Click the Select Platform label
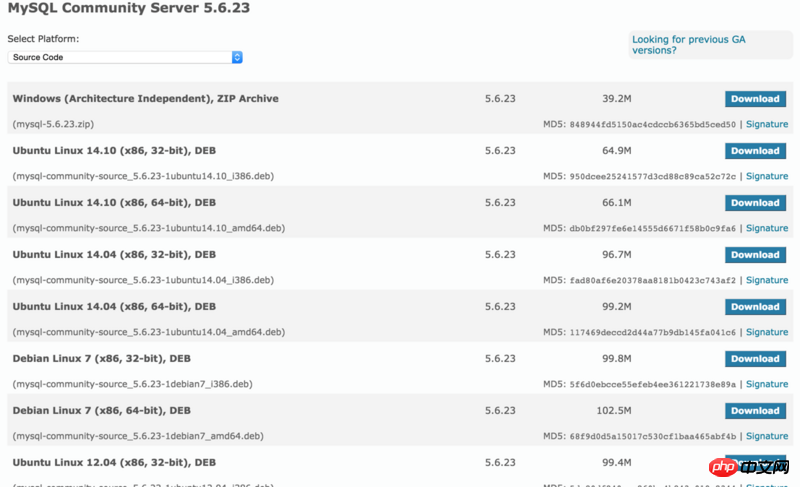 coord(43,39)
